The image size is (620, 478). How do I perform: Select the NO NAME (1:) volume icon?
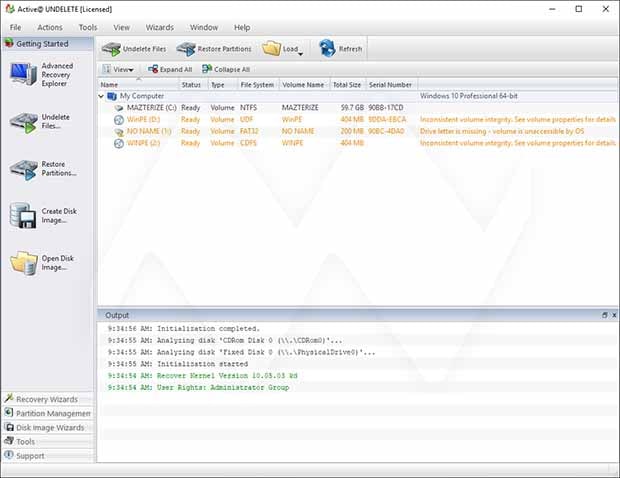119,132
